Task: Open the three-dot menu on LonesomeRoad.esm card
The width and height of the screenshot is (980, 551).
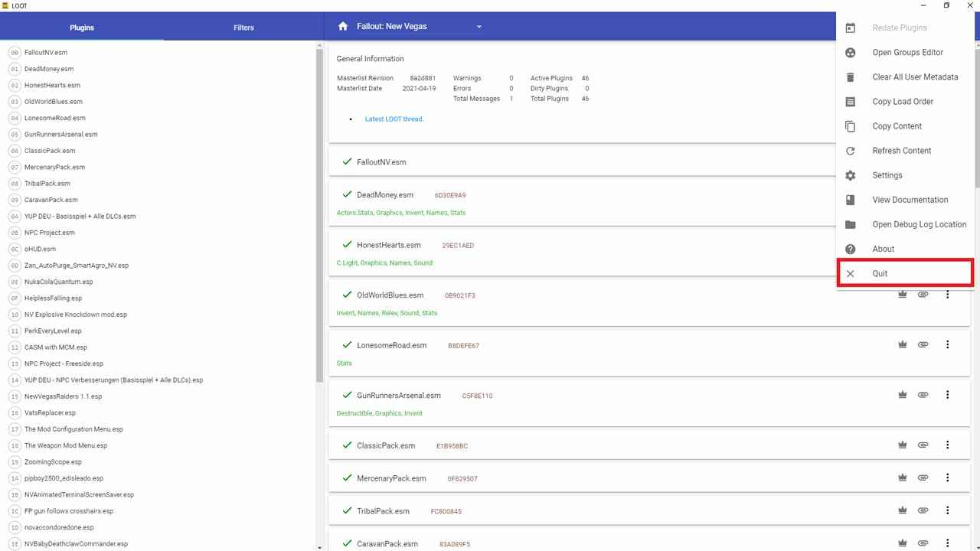Action: click(x=947, y=344)
